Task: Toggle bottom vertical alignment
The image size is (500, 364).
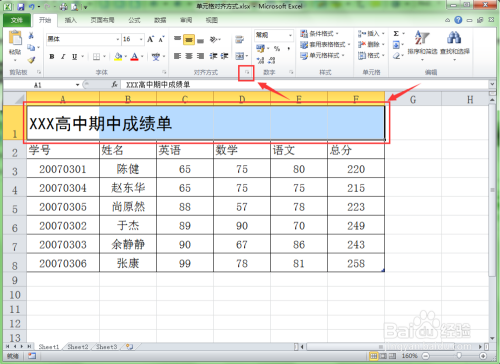Action: [x=200, y=40]
